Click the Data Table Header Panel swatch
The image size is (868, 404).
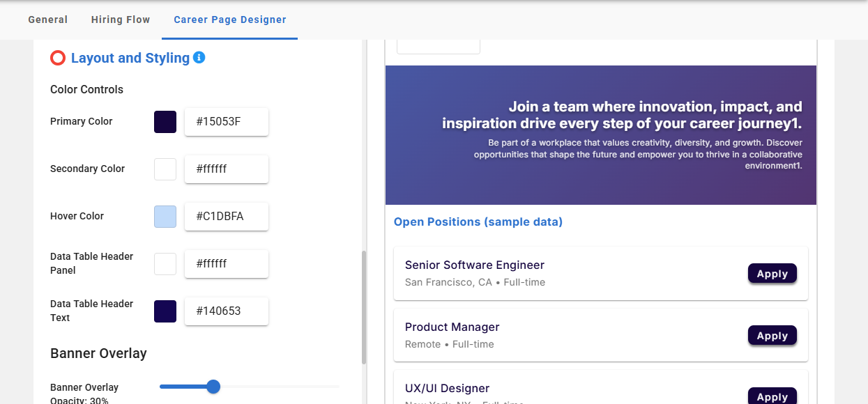pyautogui.click(x=165, y=264)
